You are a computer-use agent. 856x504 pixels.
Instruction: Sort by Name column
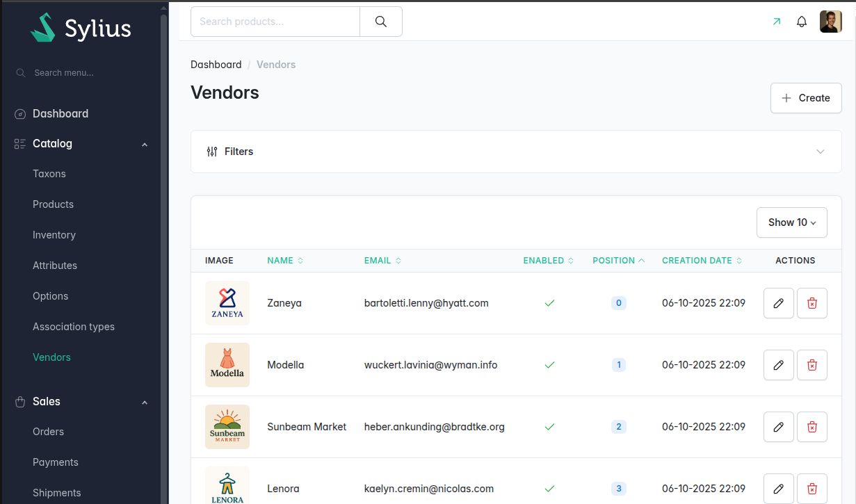(x=285, y=261)
